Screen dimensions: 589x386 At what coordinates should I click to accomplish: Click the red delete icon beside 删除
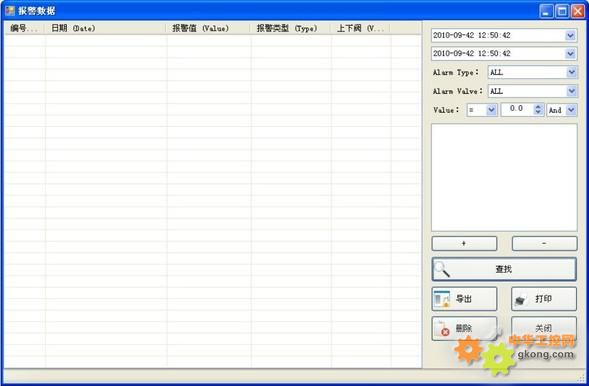click(x=444, y=329)
